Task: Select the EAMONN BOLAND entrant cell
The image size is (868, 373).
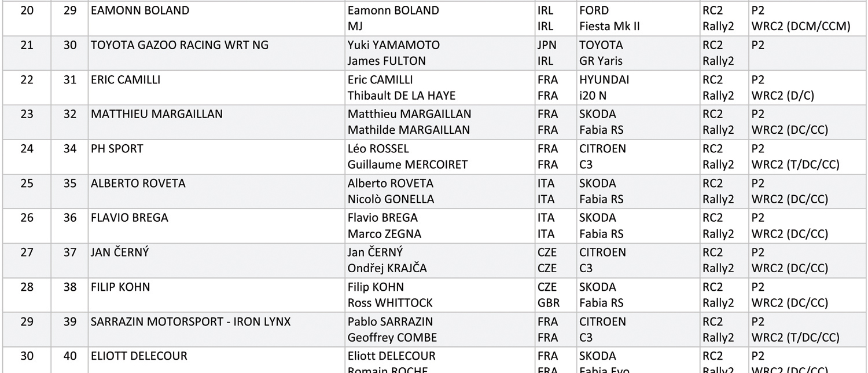Action: tap(140, 10)
